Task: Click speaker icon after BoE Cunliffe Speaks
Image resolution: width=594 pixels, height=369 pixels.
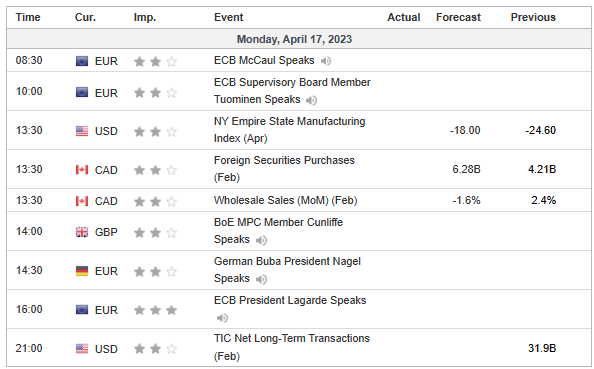Action: [x=261, y=240]
